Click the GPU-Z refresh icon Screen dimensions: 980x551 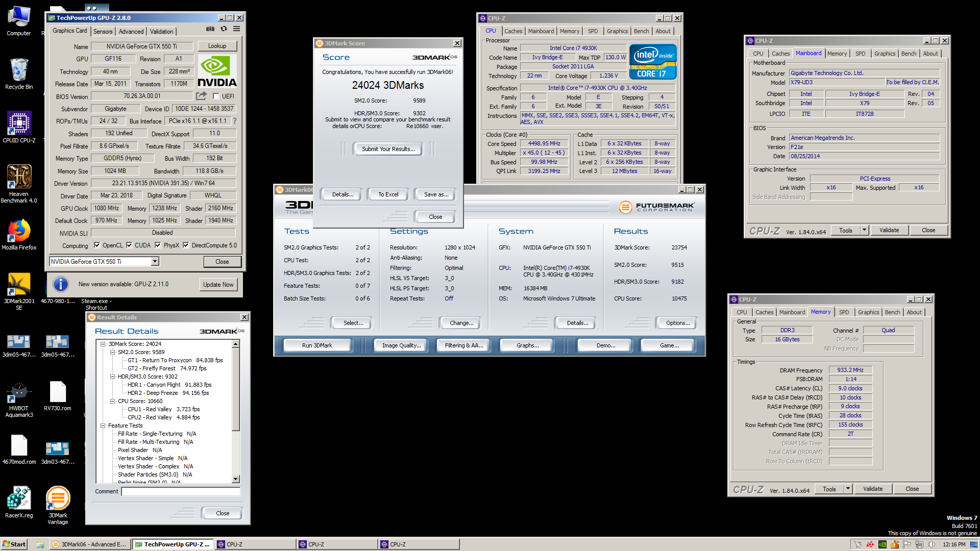pos(224,29)
